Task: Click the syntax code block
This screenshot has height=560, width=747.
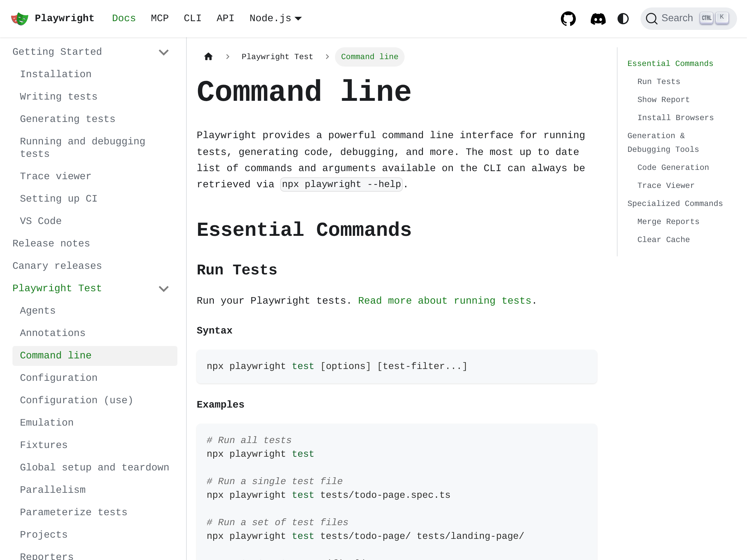Action: coord(397,366)
